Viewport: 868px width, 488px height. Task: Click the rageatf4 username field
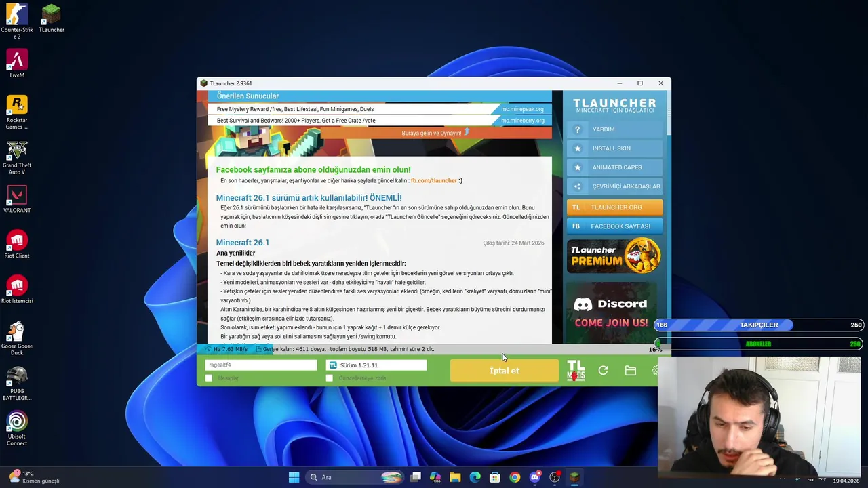point(261,365)
